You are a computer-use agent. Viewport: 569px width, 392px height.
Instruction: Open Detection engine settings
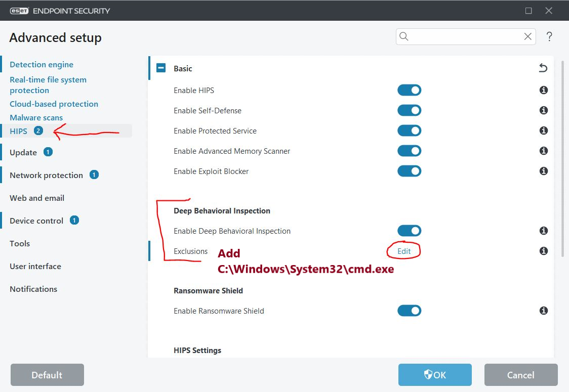coord(42,65)
